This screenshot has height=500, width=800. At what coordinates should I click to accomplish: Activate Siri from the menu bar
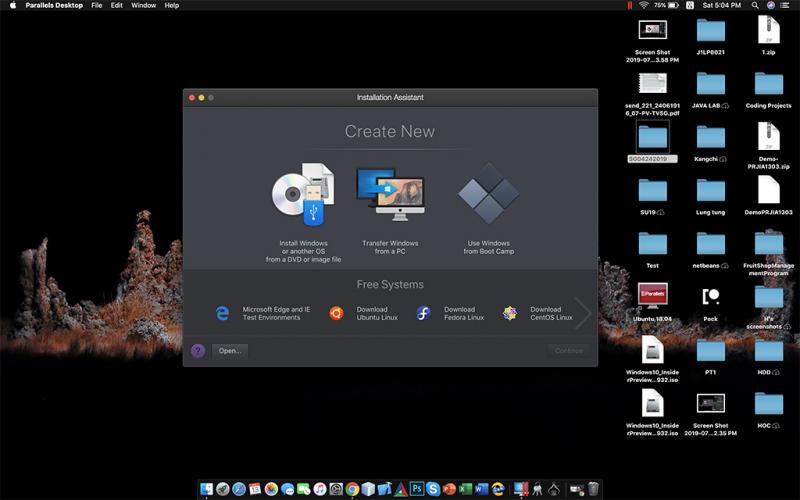tap(771, 5)
